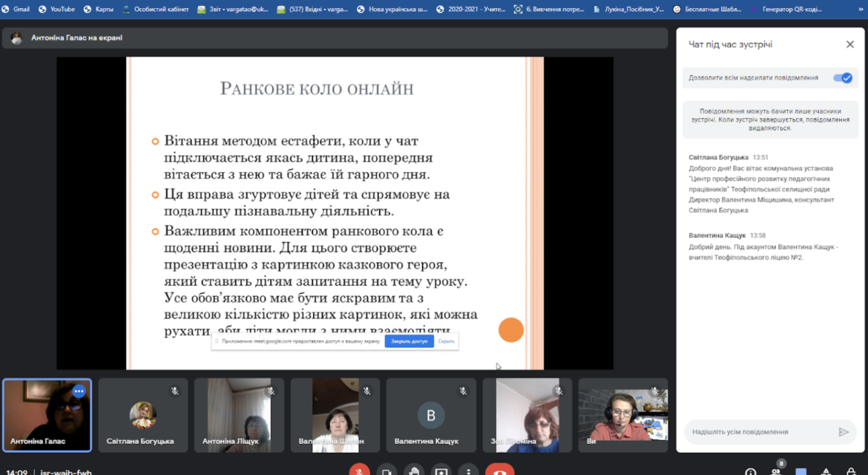
Task: Open more options three-dot menu
Action: (x=468, y=471)
